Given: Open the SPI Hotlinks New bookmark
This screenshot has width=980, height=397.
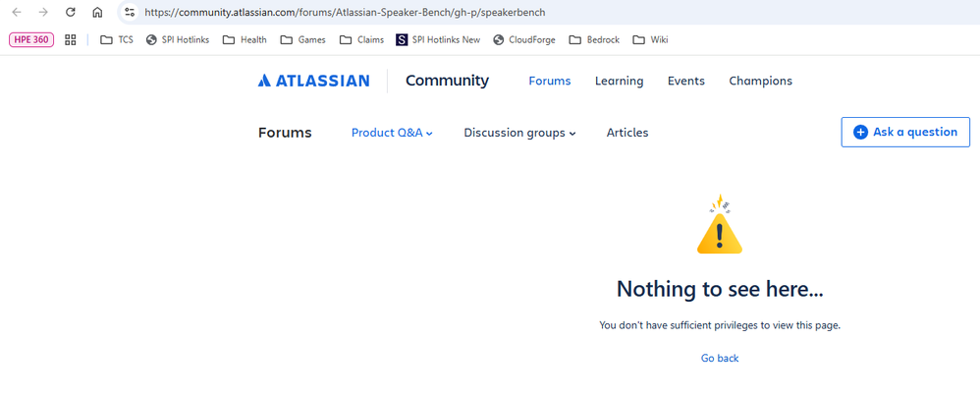Looking at the screenshot, I should (x=438, y=40).
